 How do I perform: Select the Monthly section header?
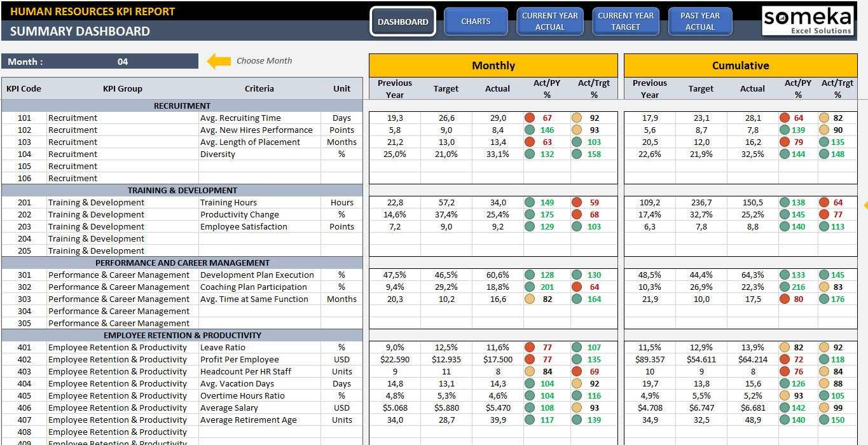493,65
